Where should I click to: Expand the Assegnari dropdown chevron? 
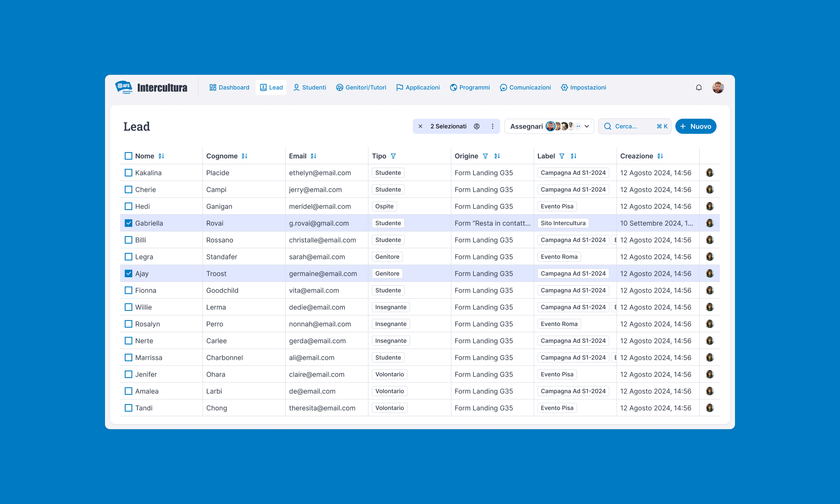[587, 126]
